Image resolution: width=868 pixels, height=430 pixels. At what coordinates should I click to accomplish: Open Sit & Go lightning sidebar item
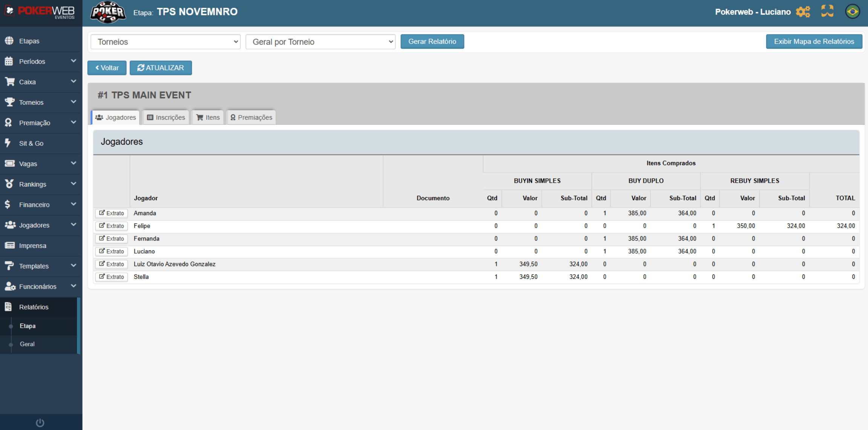click(x=31, y=143)
